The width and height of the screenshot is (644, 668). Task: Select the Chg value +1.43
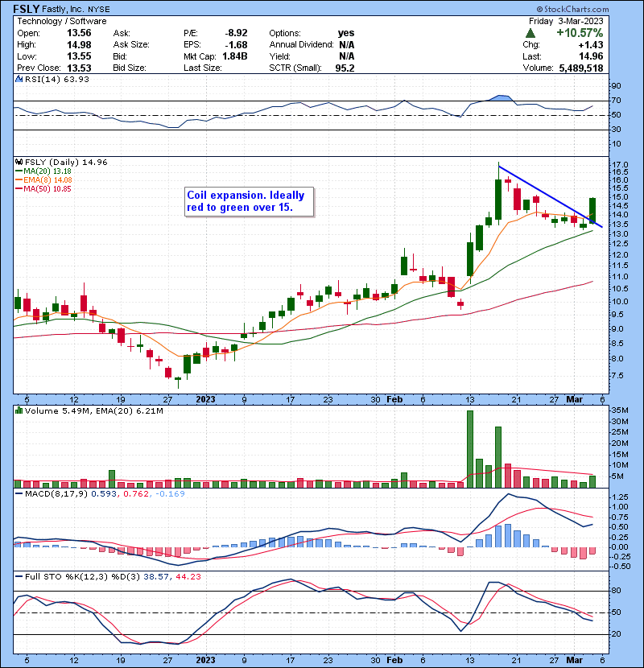pos(591,45)
